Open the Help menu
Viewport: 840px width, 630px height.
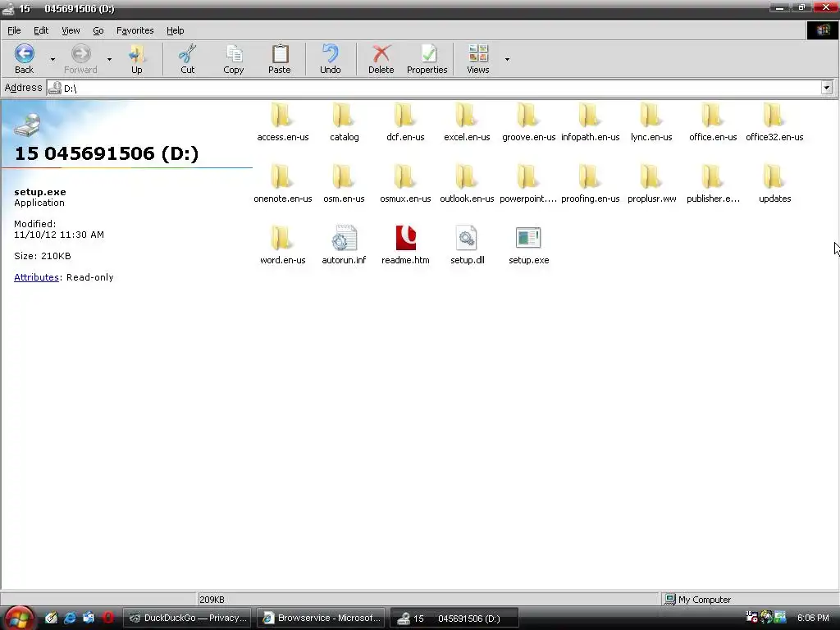coord(176,30)
